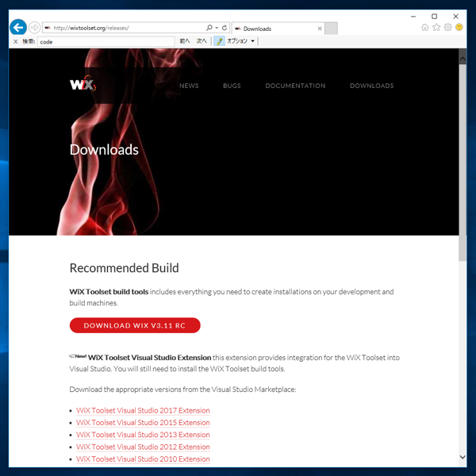Viewport: 476px width, 476px height.
Task: Click the page scrollbar up arrow
Action: tap(463, 58)
